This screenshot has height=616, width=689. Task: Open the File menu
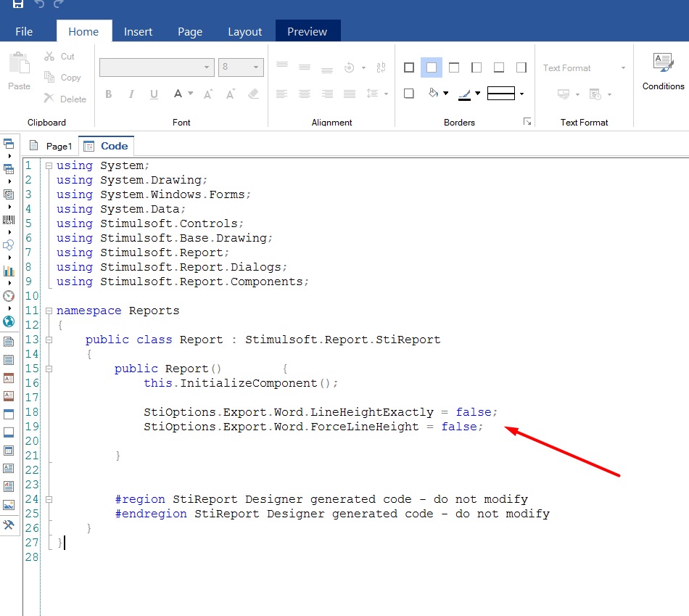[24, 32]
